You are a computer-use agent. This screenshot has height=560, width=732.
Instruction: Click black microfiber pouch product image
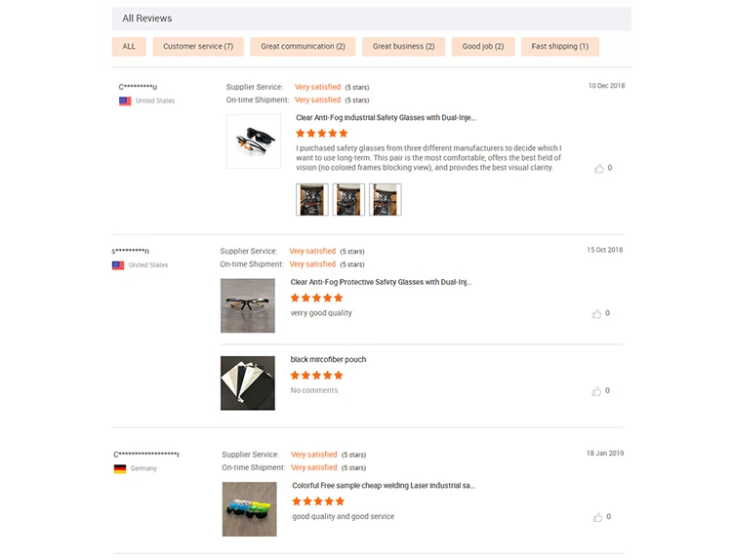click(x=248, y=382)
